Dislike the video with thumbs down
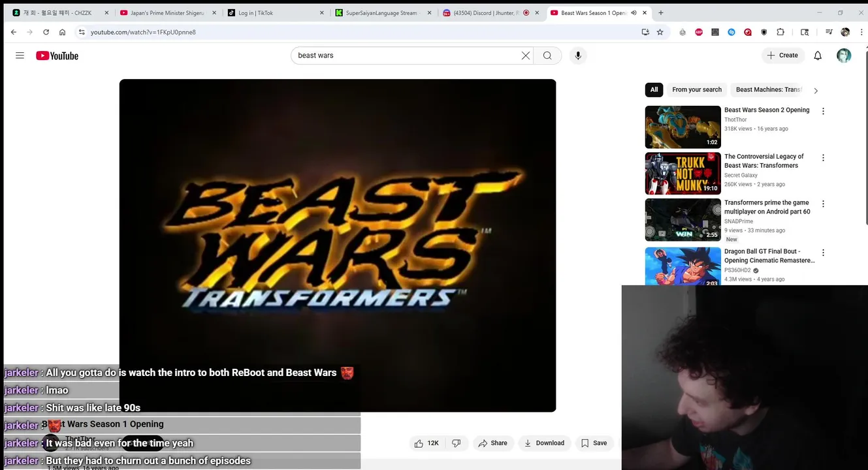This screenshot has height=470, width=868. (x=457, y=443)
